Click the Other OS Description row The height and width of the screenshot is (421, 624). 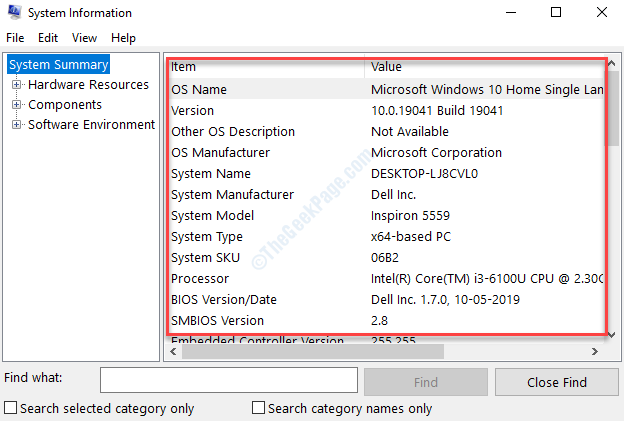click(x=386, y=132)
